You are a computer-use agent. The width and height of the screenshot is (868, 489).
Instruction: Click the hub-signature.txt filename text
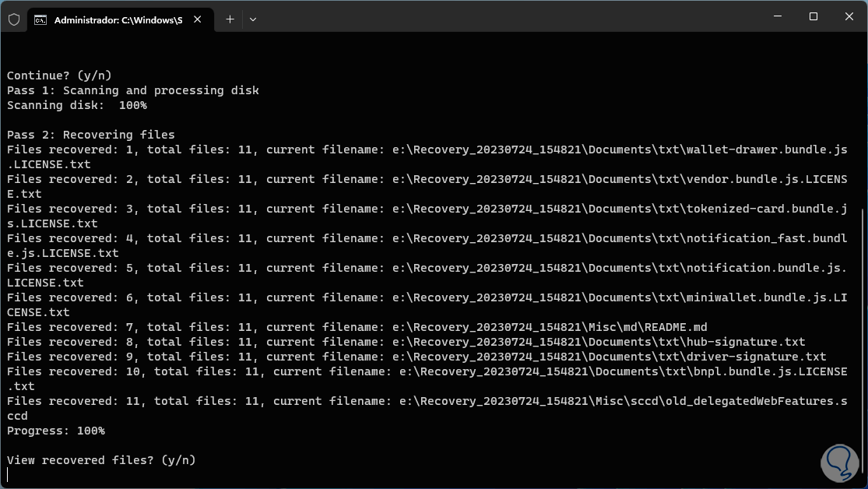[x=745, y=342]
